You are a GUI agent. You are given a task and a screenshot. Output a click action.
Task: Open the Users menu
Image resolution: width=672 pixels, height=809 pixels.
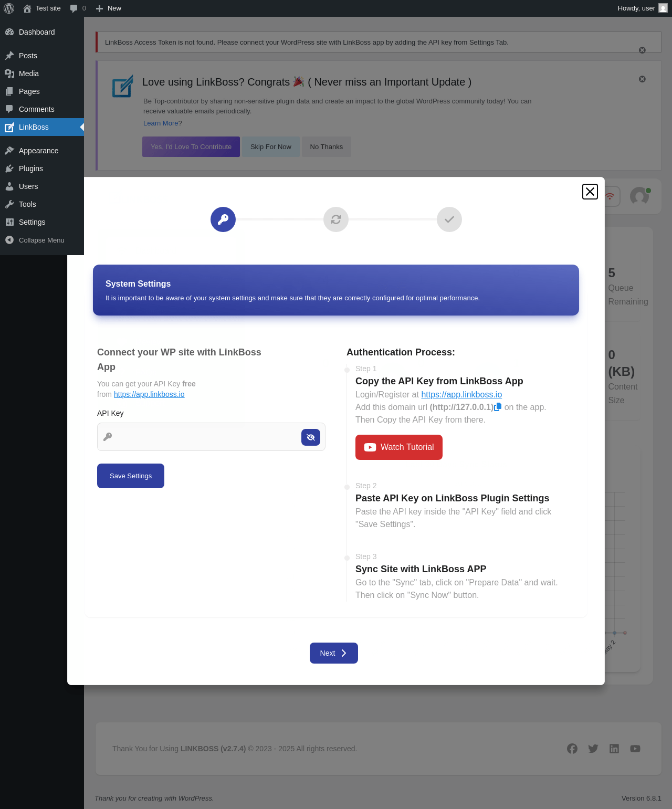[42, 186]
